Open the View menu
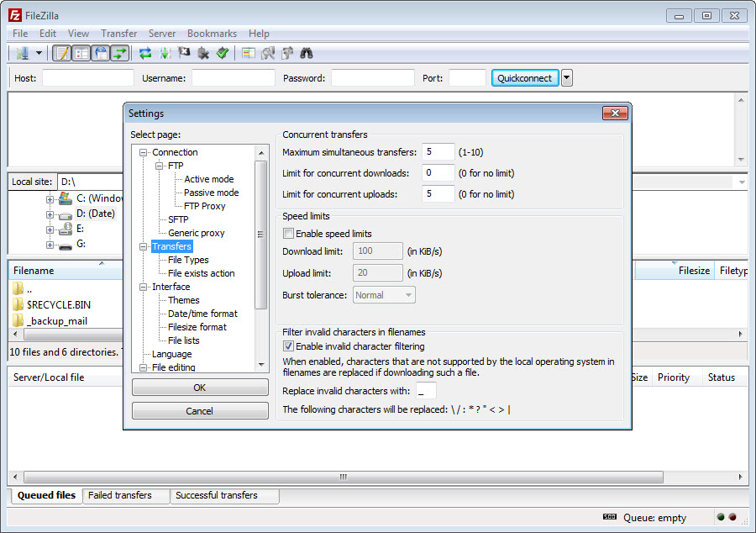 point(78,34)
